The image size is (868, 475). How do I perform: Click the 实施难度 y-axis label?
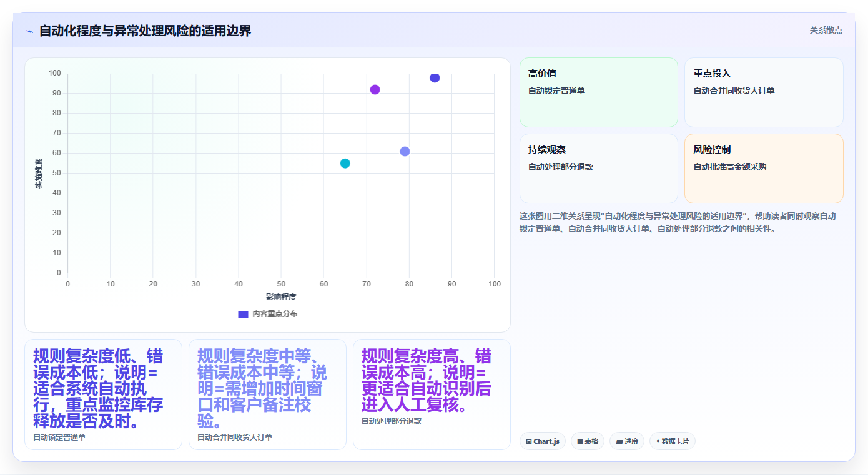(39, 174)
